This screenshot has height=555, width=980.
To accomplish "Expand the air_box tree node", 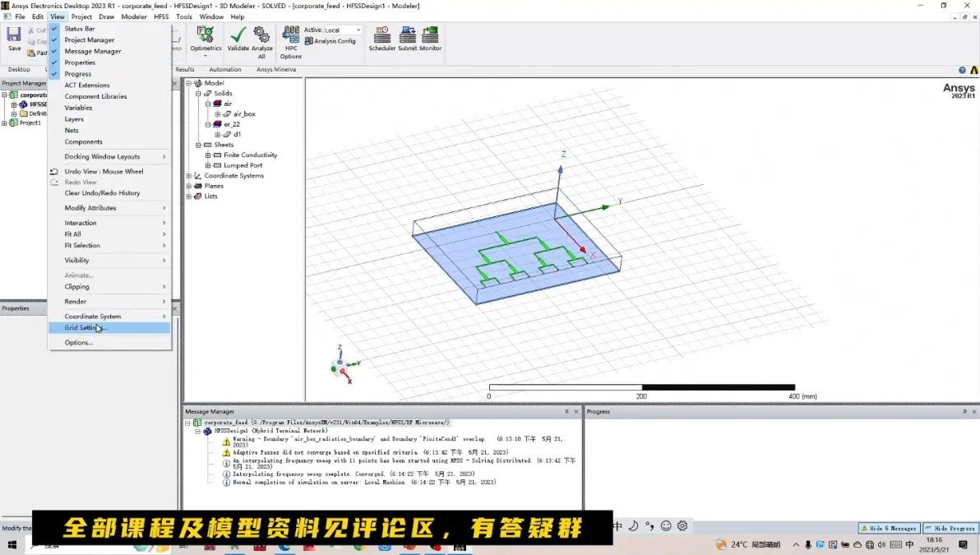I will pos(218,114).
